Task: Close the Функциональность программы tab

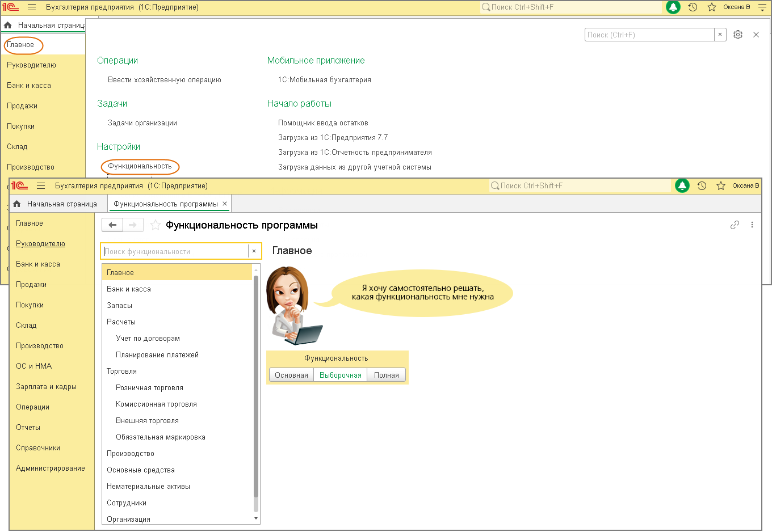Action: (225, 204)
